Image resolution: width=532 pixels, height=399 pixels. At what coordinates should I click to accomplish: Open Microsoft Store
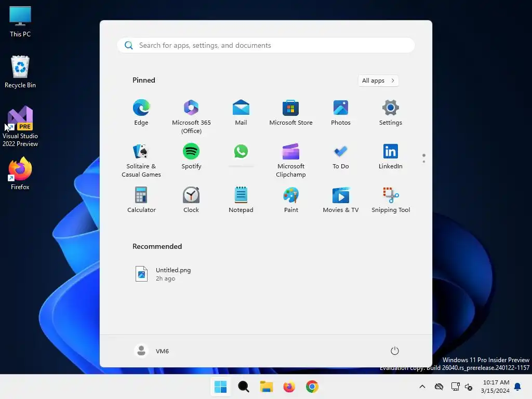pyautogui.click(x=291, y=113)
